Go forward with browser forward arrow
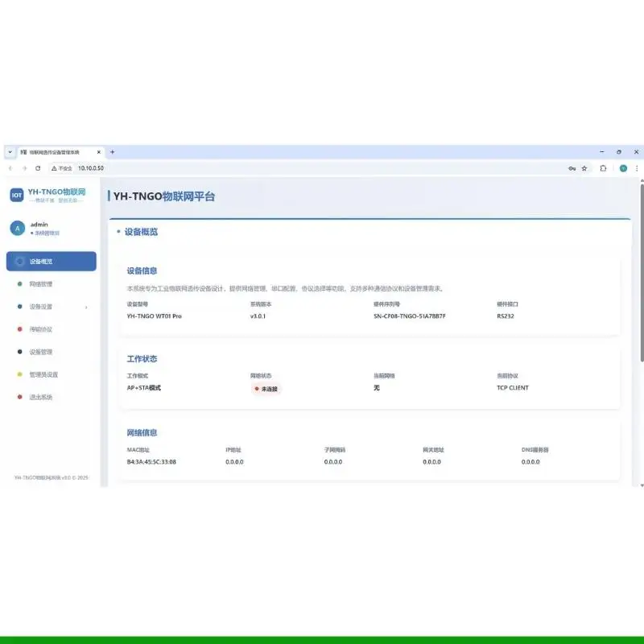The image size is (644, 644). [25, 168]
